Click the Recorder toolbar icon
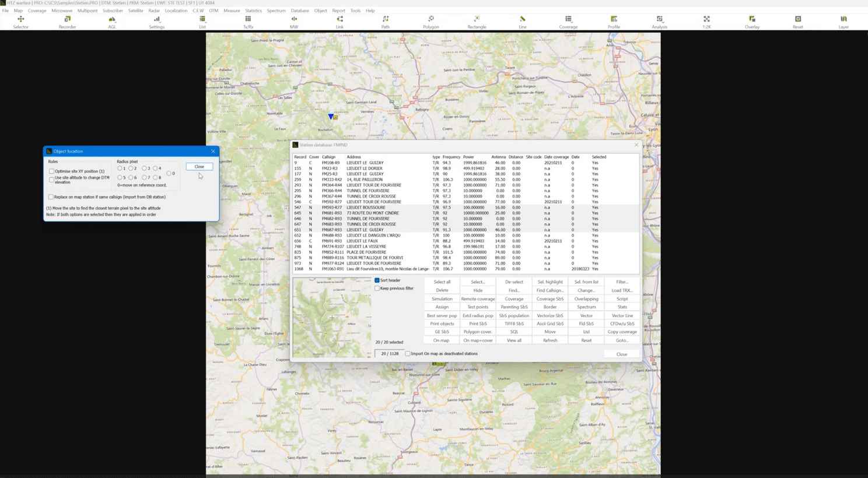Image resolution: width=868 pixels, height=478 pixels. tap(67, 22)
